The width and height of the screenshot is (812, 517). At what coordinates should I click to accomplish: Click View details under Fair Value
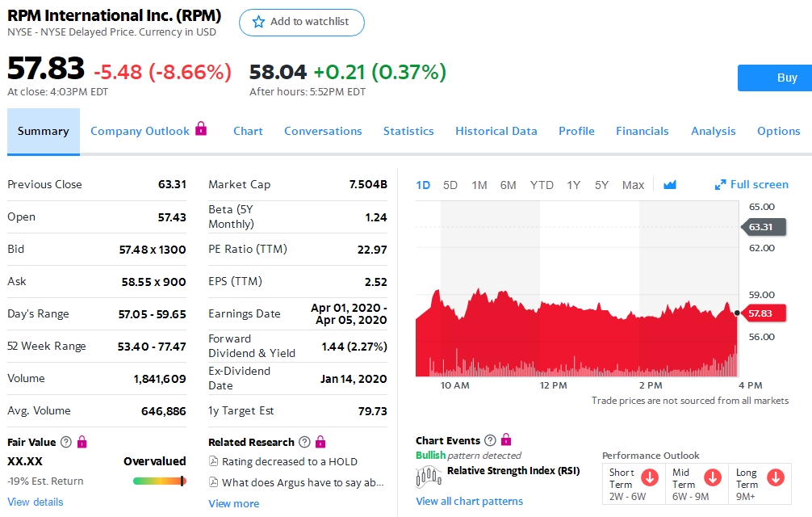[36, 502]
